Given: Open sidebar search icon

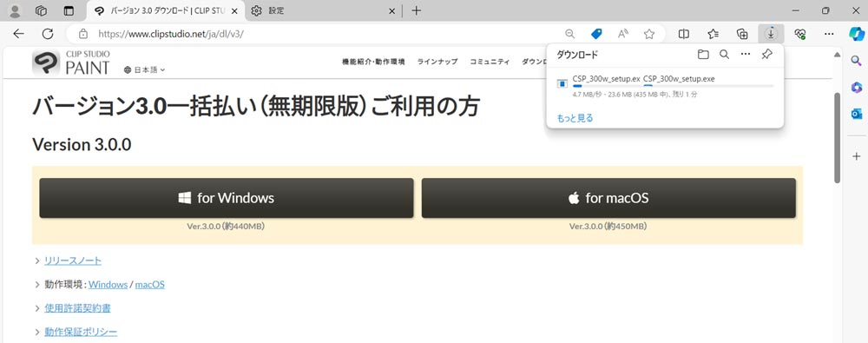Looking at the screenshot, I should [857, 61].
